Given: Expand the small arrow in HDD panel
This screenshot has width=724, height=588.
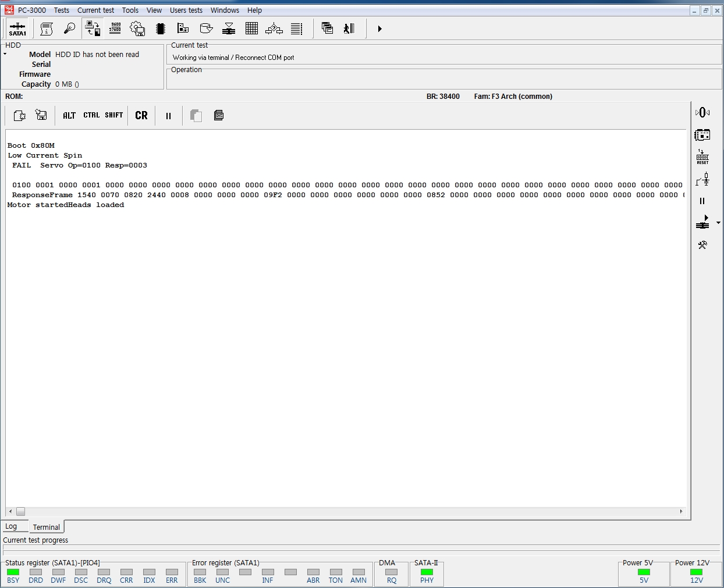Looking at the screenshot, I should 5,54.
